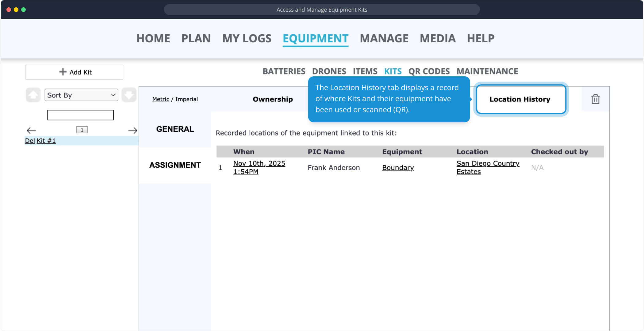Switch units to Imperial
The width and height of the screenshot is (644, 331).
(186, 99)
